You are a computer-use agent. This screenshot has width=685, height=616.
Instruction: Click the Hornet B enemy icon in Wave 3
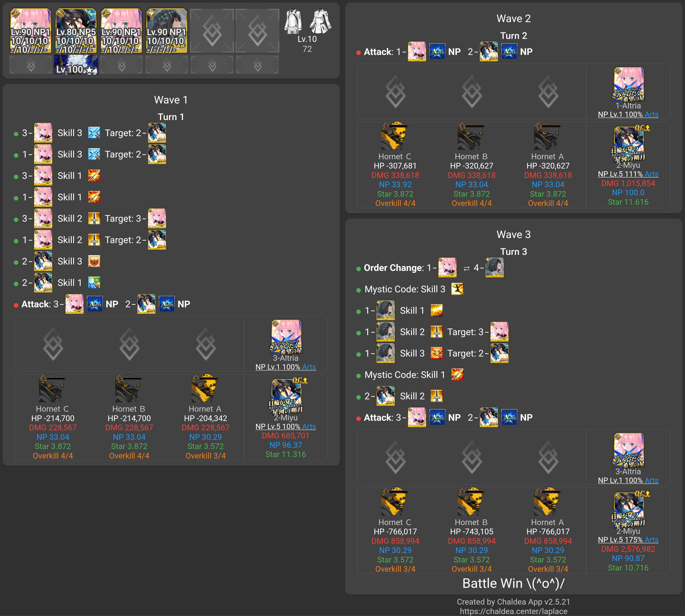[471, 502]
